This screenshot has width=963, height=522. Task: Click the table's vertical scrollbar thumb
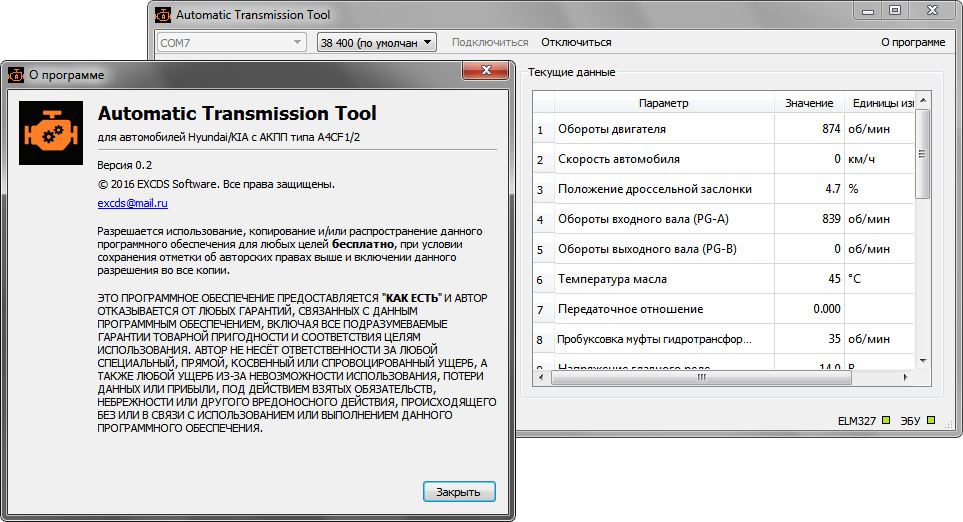click(922, 154)
